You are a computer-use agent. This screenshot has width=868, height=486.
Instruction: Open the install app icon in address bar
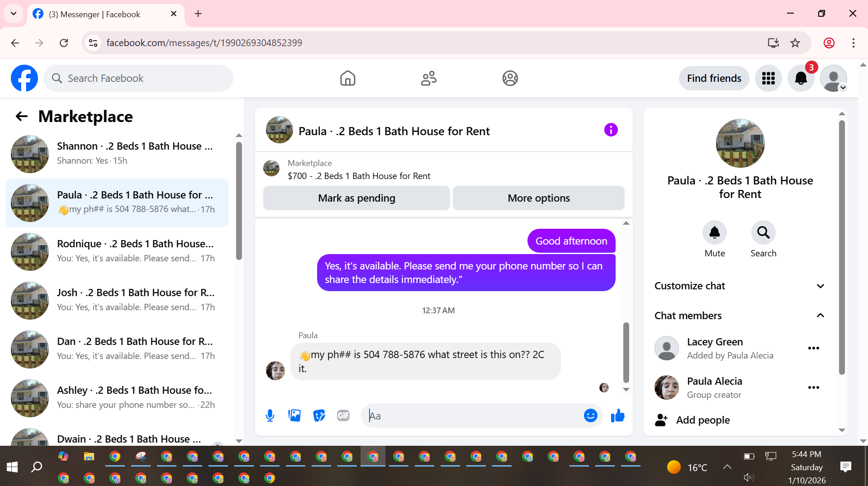coord(773,43)
